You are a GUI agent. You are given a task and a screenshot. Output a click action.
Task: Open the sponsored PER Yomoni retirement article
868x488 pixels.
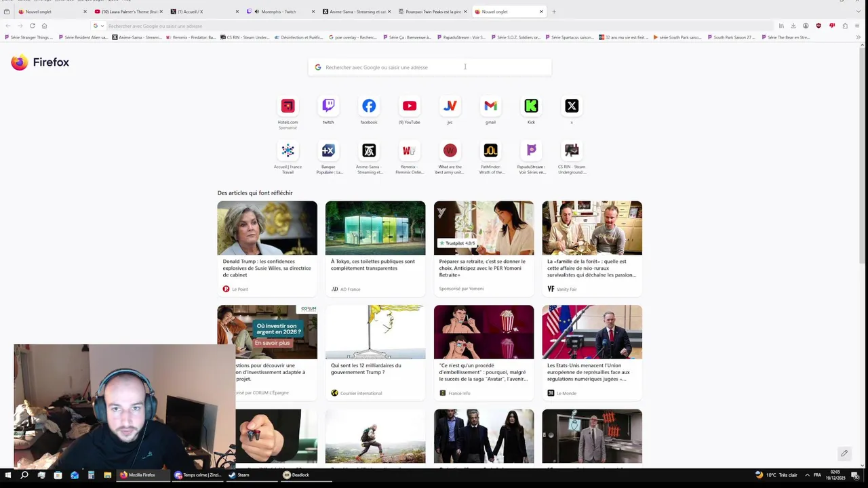pos(484,248)
